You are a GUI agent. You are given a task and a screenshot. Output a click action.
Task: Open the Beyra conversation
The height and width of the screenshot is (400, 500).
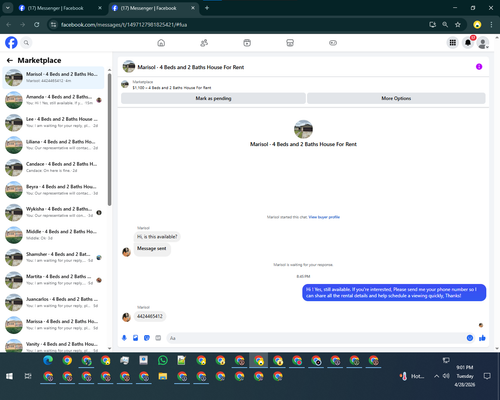tap(53, 190)
